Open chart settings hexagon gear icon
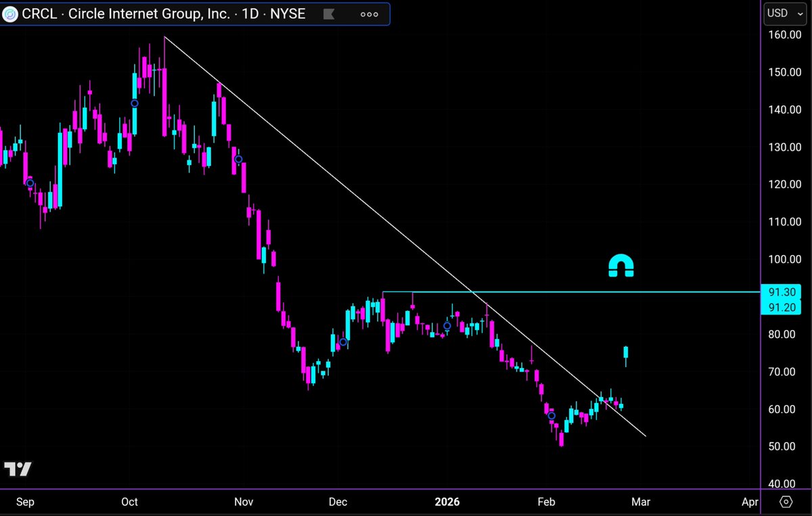The width and height of the screenshot is (812, 516). pyautogui.click(x=786, y=502)
